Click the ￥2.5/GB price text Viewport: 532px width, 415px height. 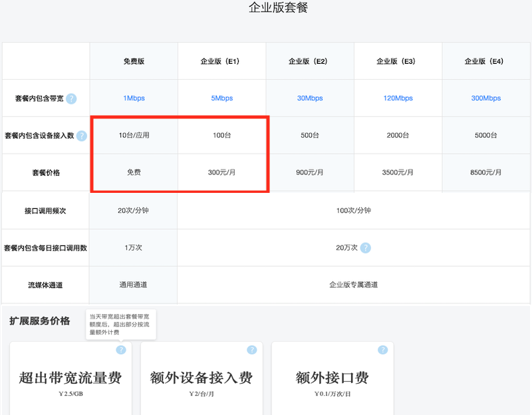pyautogui.click(x=70, y=394)
